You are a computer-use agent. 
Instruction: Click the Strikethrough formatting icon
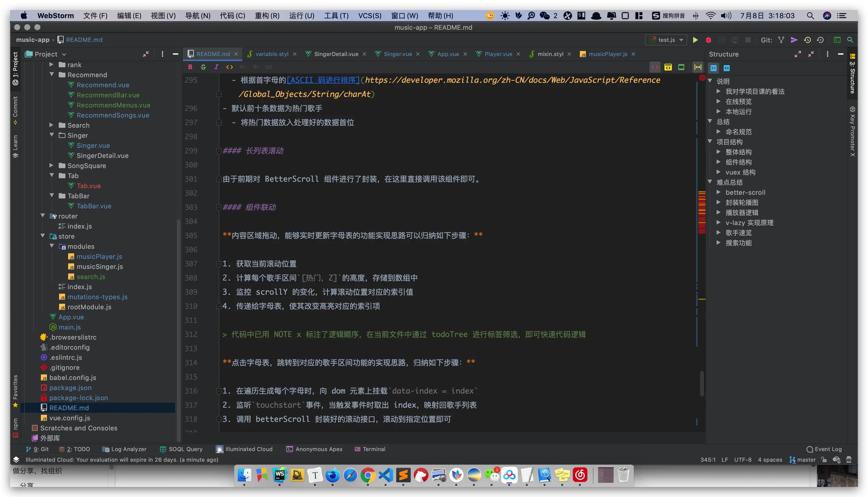(x=203, y=67)
